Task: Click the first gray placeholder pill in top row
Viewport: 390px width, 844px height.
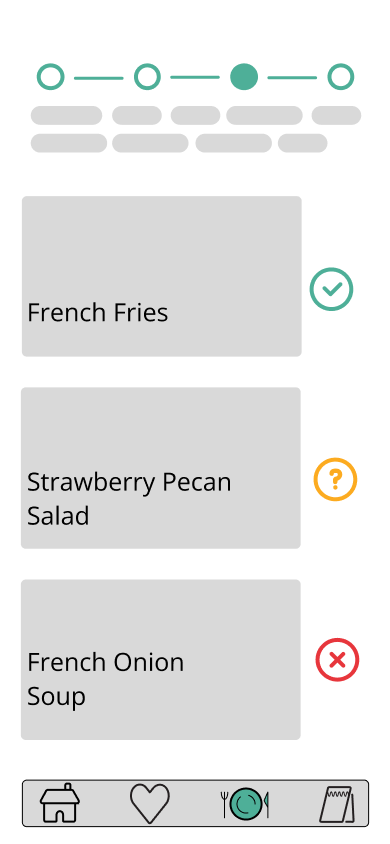Action: click(x=66, y=116)
